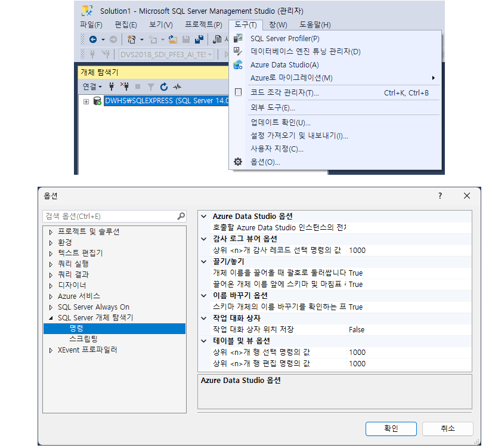Image resolution: width=492 pixels, height=448 pixels.
Task: Click the Connect Object Explorer plug icon
Action: (112, 86)
